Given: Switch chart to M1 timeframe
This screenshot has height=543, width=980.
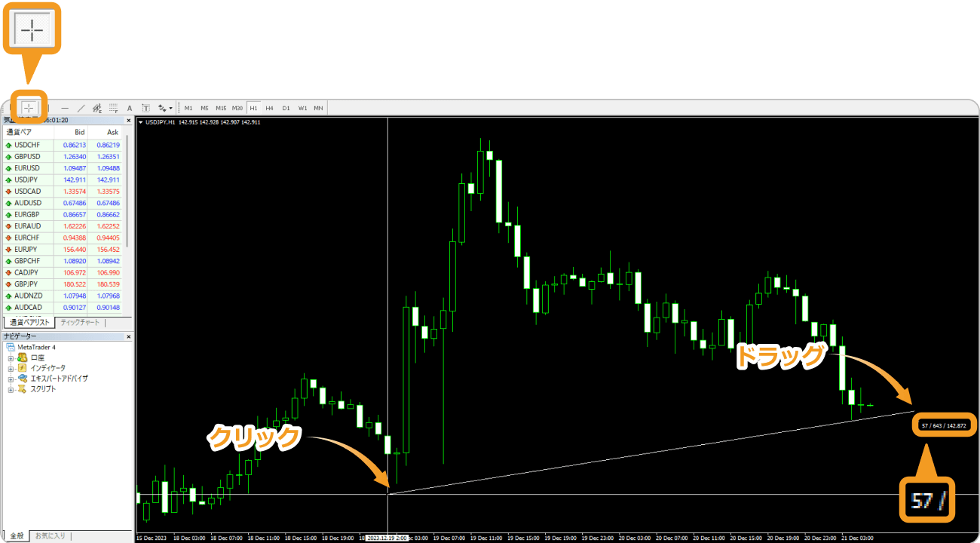Looking at the screenshot, I should [188, 108].
